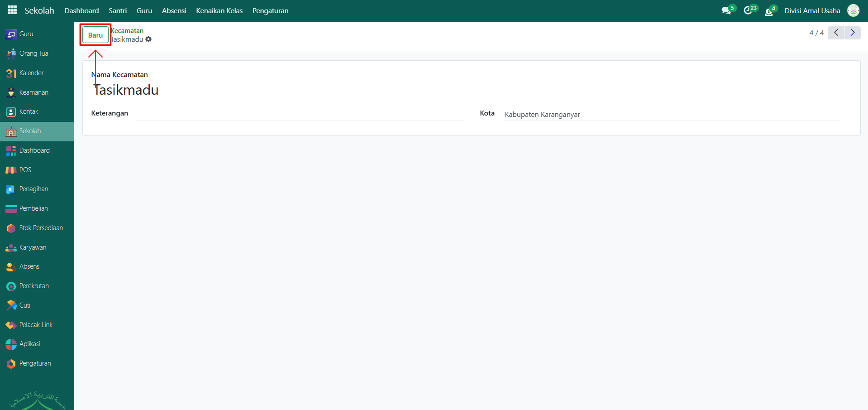Open the Santri menu

(x=118, y=11)
